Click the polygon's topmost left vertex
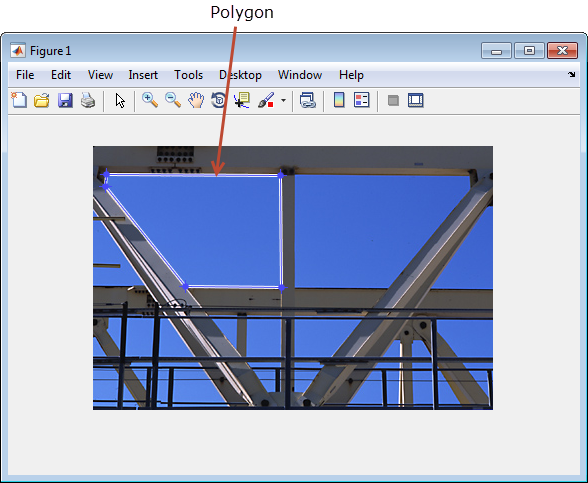The image size is (588, 483). coord(106,174)
